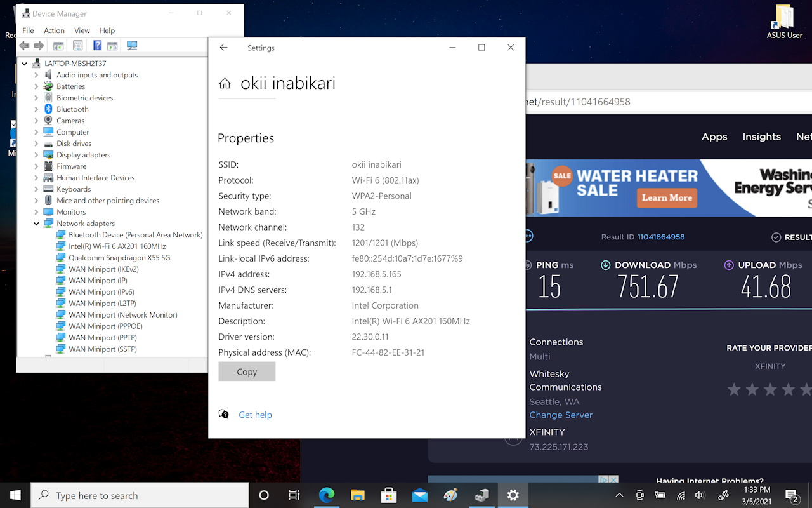Click pen workspace icon in system tray
Screen dimensions: 812x508
point(723,496)
